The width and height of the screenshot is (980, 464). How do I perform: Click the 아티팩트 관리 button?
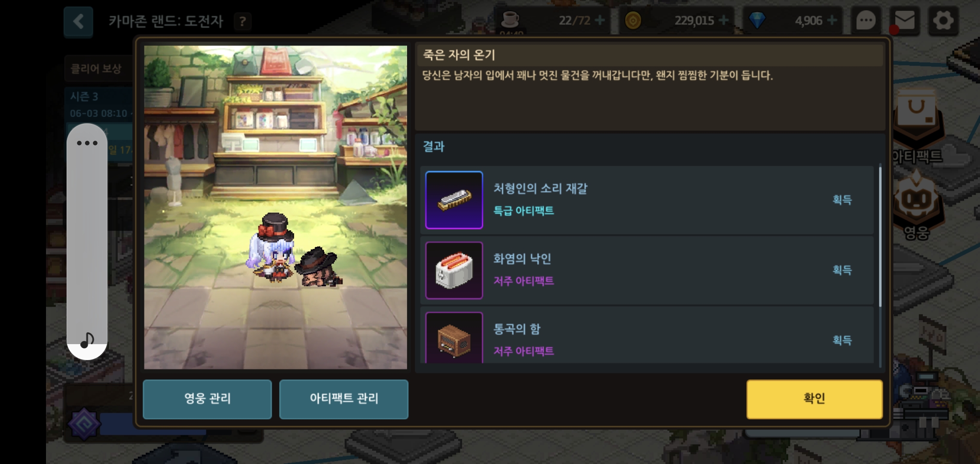[344, 399]
